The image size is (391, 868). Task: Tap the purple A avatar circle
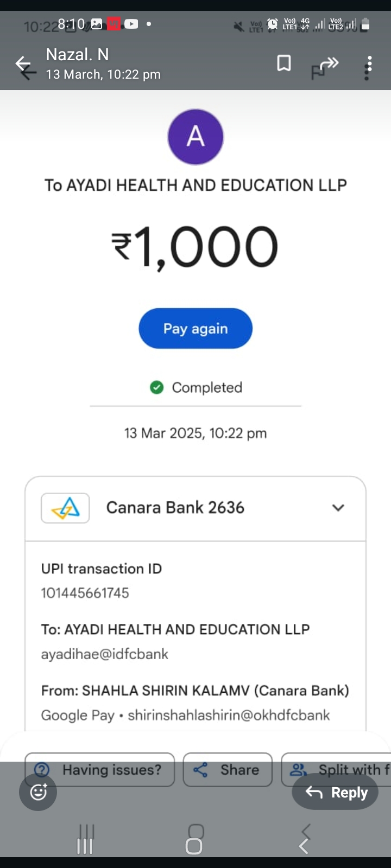click(195, 137)
